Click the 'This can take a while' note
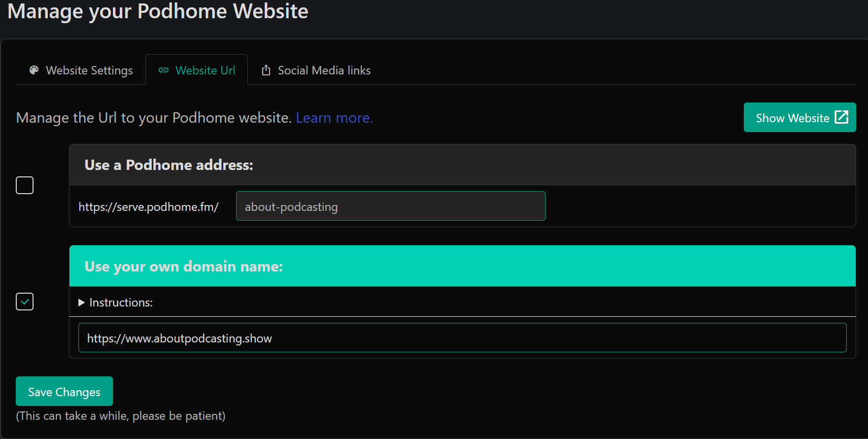Screen dimensions: 868x439 [121, 416]
